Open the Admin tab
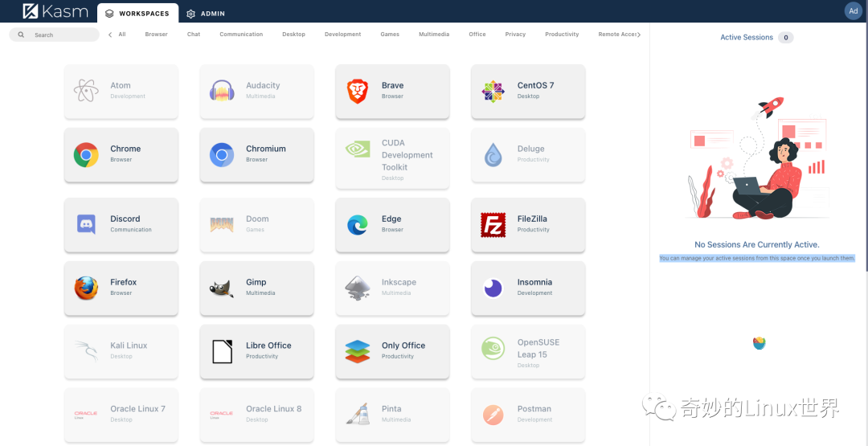This screenshot has height=446, width=868. tap(206, 14)
